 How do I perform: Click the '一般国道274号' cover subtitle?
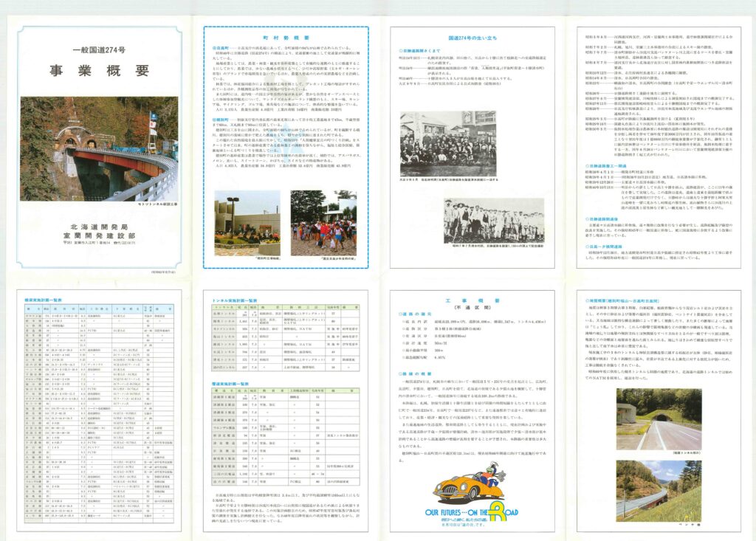(99, 51)
